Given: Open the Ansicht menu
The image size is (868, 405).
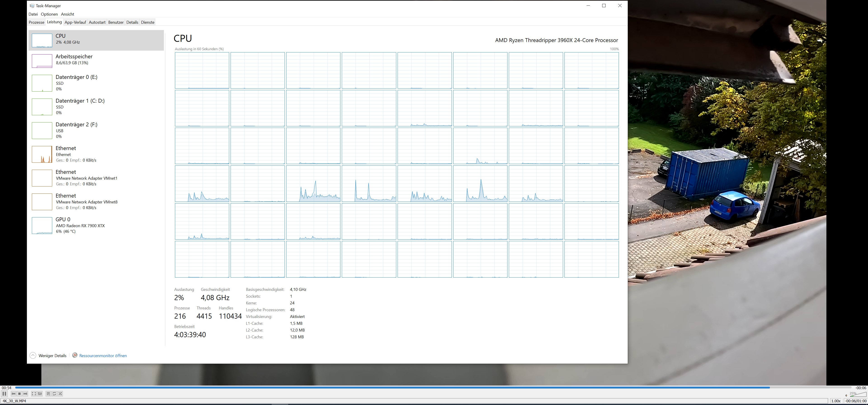Looking at the screenshot, I should click(67, 14).
